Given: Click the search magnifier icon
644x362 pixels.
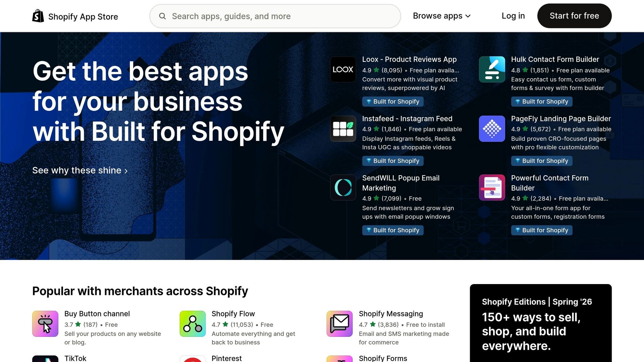Looking at the screenshot, I should [x=163, y=16].
